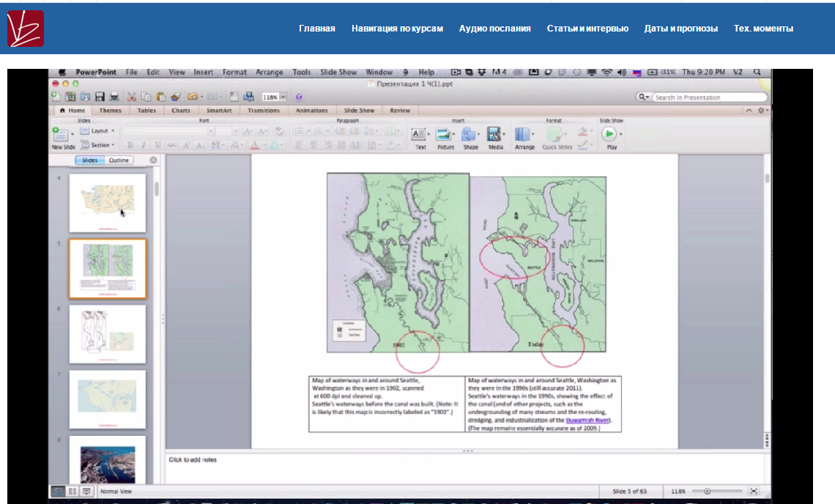This screenshot has width=835, height=504.
Task: Open the Section dropdown
Action: (x=99, y=145)
